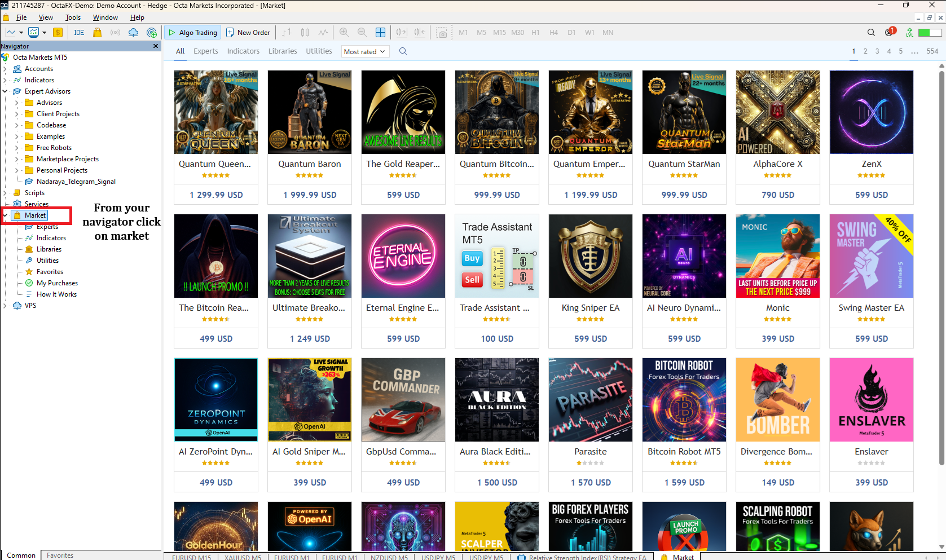Select the D1 timeframe
946x560 pixels.
tap(571, 32)
